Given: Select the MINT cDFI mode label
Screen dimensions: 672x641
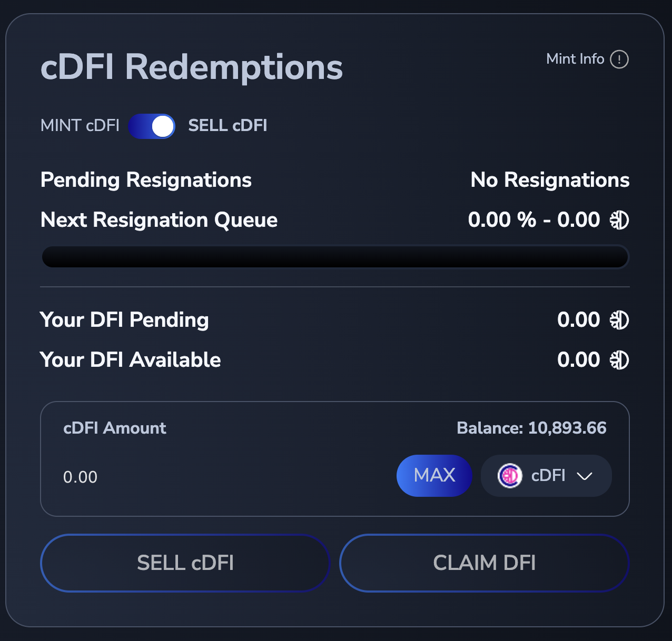Looking at the screenshot, I should coord(80,126).
